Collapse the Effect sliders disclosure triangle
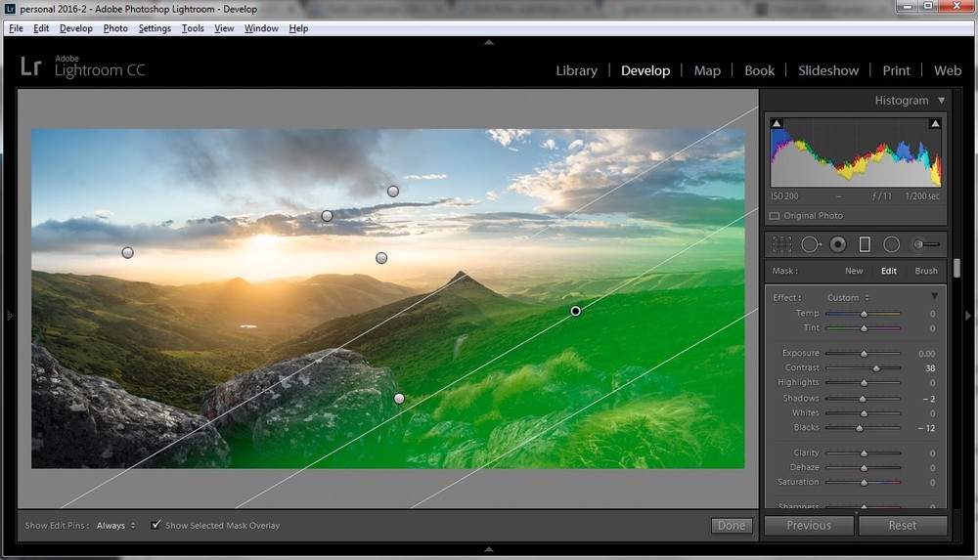This screenshot has width=978, height=560. click(934, 296)
